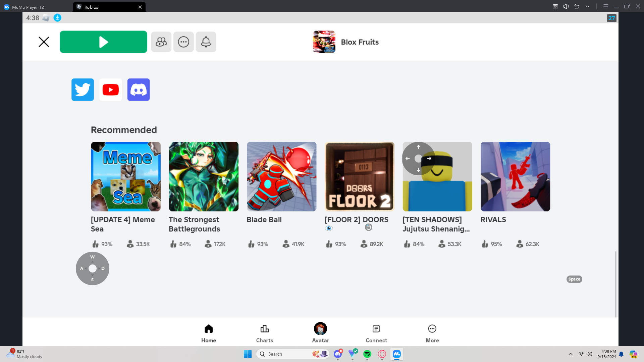Open the Twitter social link
644x362 pixels.
(x=83, y=89)
